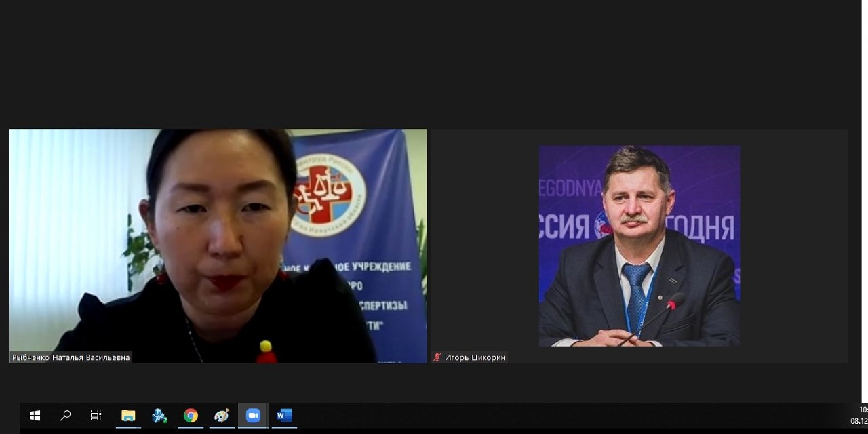Click the Игорь Цикорин name label
The height and width of the screenshot is (434, 868).
pos(475,357)
